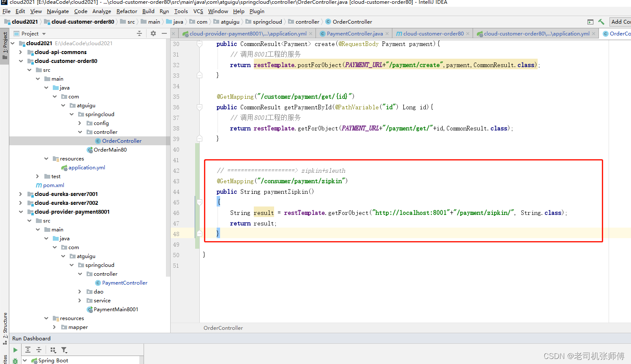Expand the cloud-eureka-server7001 module
Image resolution: width=631 pixels, height=364 pixels.
point(21,194)
